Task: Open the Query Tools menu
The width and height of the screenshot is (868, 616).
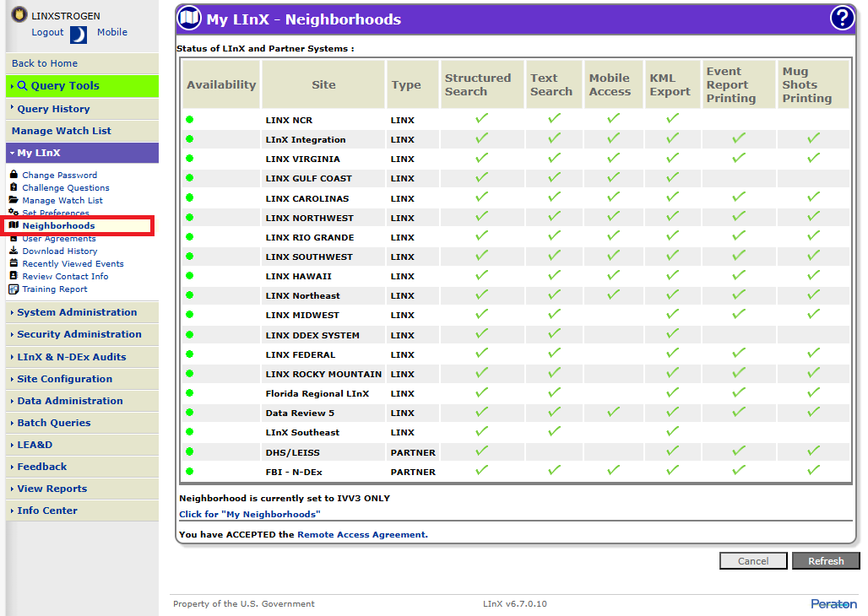Action: click(64, 86)
